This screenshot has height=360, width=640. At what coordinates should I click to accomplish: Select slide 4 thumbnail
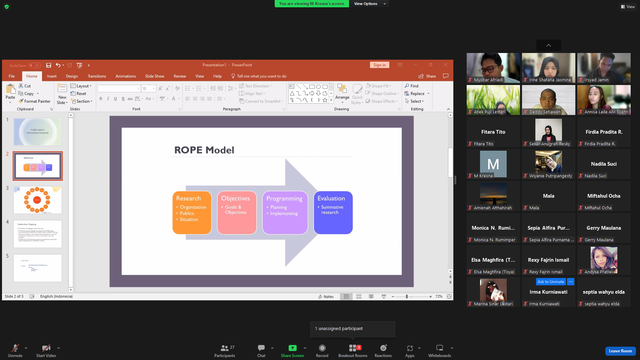click(x=38, y=234)
